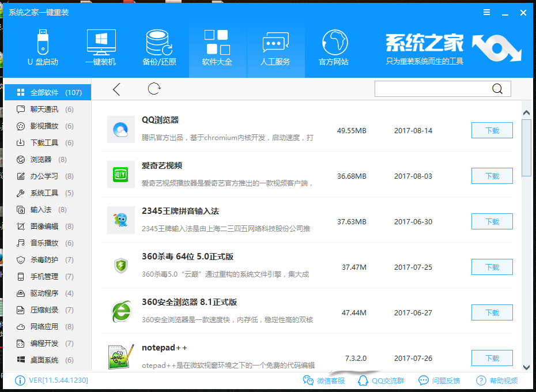Switch to the 软件大全 tab
536x392 pixels.
(x=217, y=46)
